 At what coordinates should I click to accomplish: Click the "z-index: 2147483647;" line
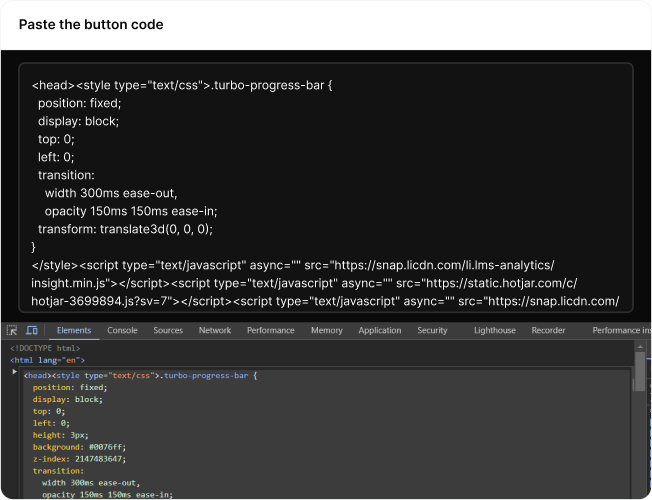(79, 459)
